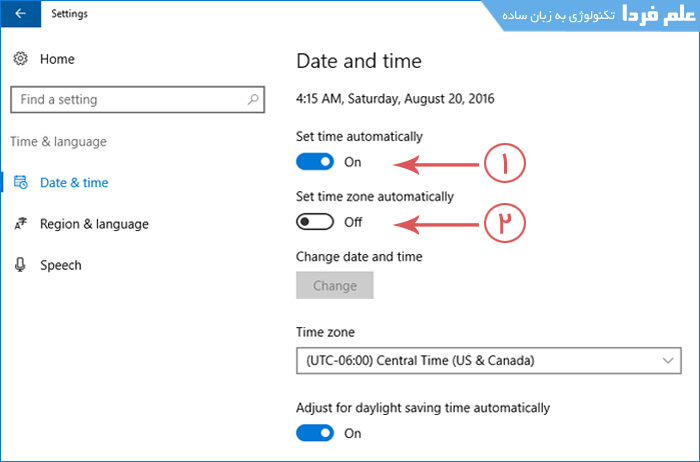Open the Time zone dropdown
The height and width of the screenshot is (462, 700).
point(488,360)
